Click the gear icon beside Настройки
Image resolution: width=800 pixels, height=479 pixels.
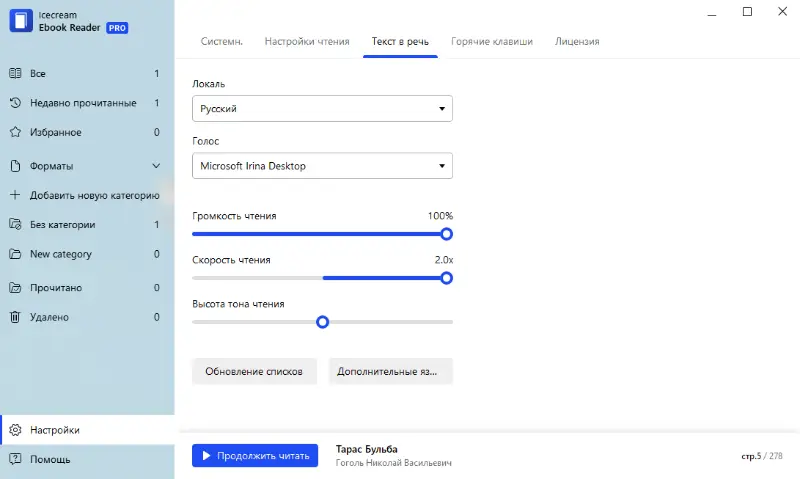coord(15,430)
